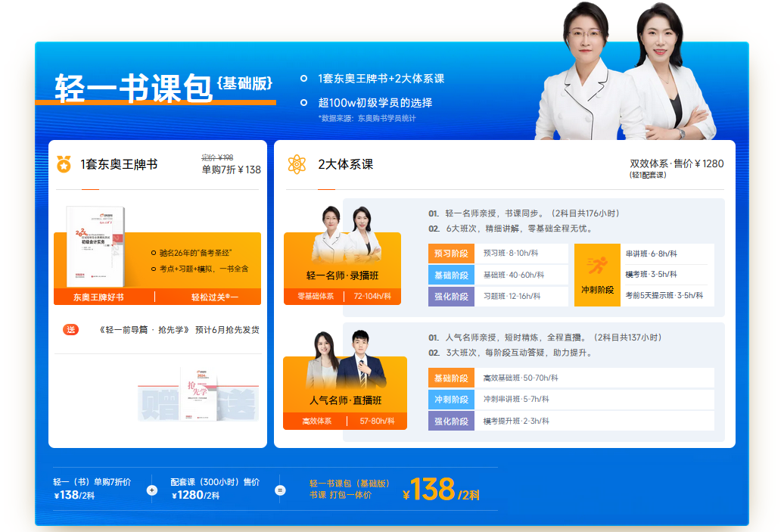Viewport: 784px width, 532px height.
Task: Toggle the 基础阶段 blue stage tag
Action: pyautogui.click(x=453, y=275)
